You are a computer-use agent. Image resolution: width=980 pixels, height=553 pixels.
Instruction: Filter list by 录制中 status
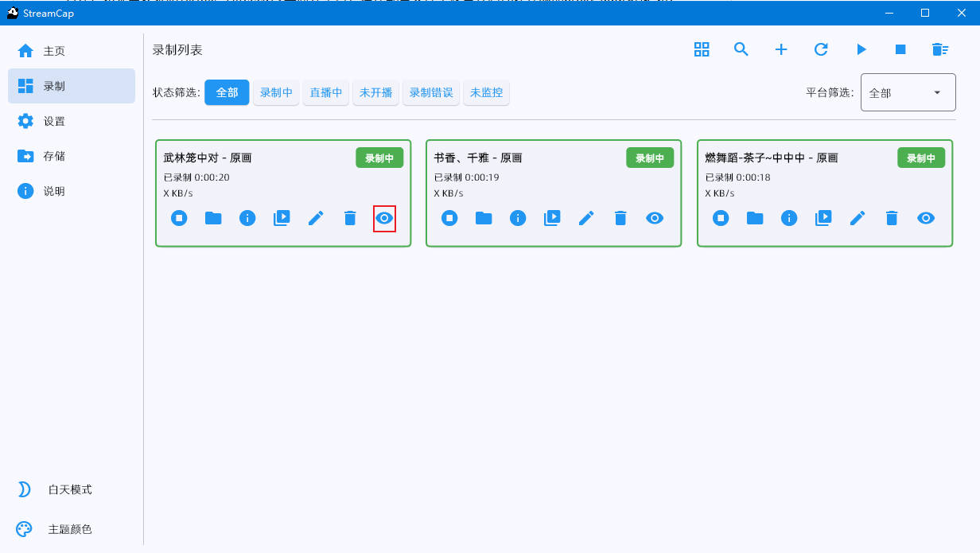pos(276,92)
